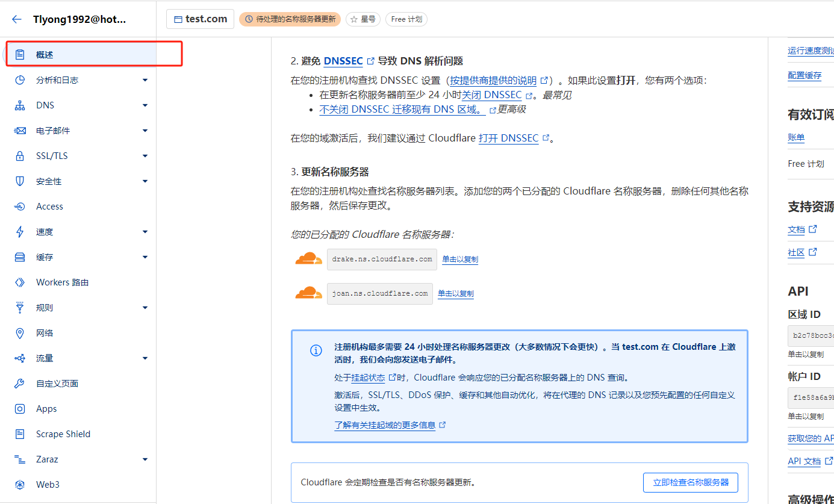Expand the 电子邮件 submenu arrow
834x504 pixels.
click(145, 131)
